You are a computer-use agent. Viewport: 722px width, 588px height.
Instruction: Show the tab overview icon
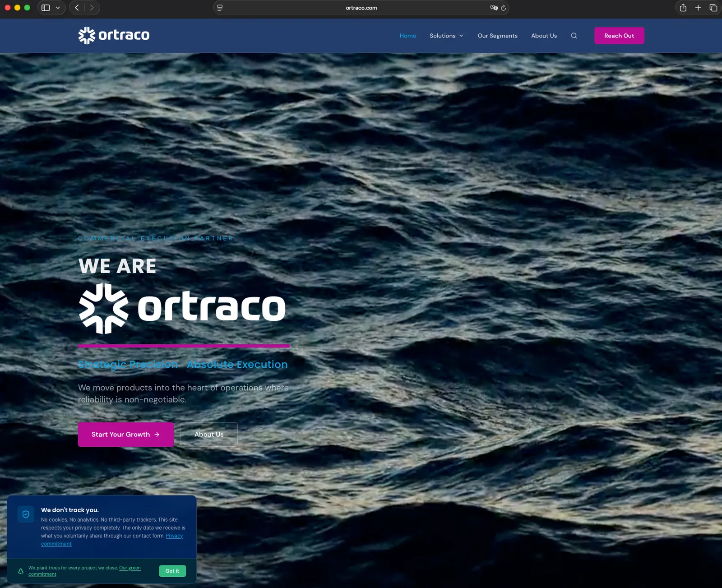point(713,8)
